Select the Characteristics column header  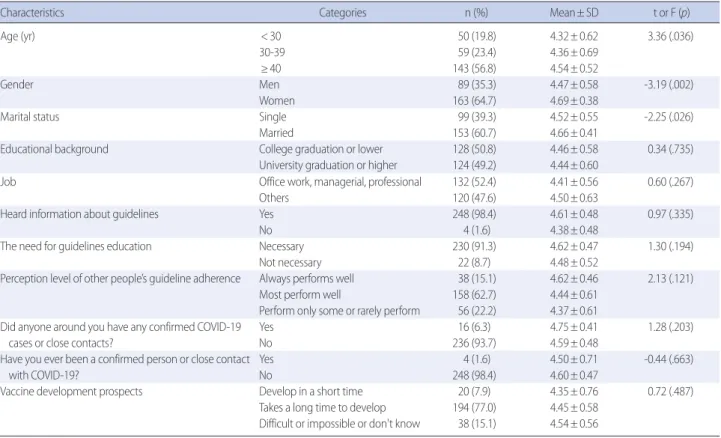pyautogui.click(x=32, y=12)
